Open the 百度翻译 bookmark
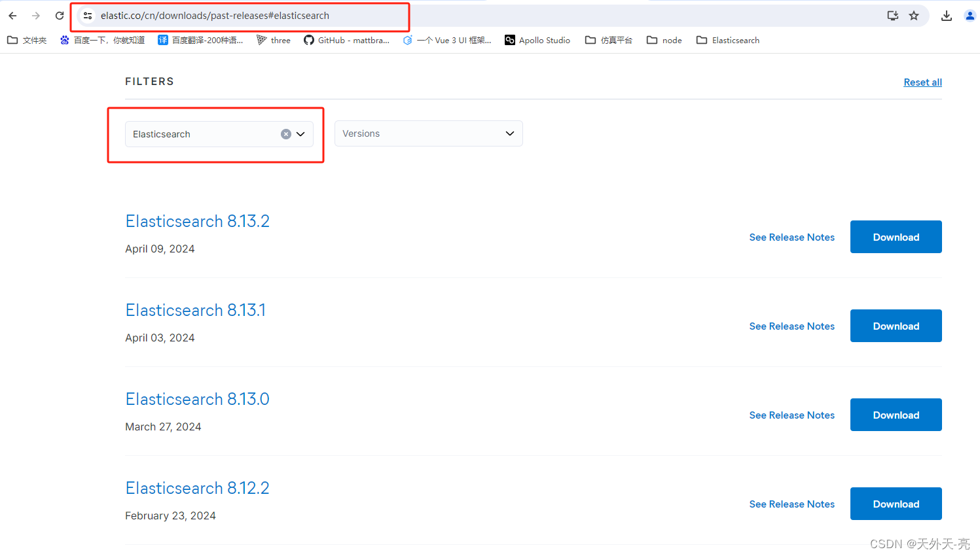Image resolution: width=980 pixels, height=556 pixels. pyautogui.click(x=200, y=41)
